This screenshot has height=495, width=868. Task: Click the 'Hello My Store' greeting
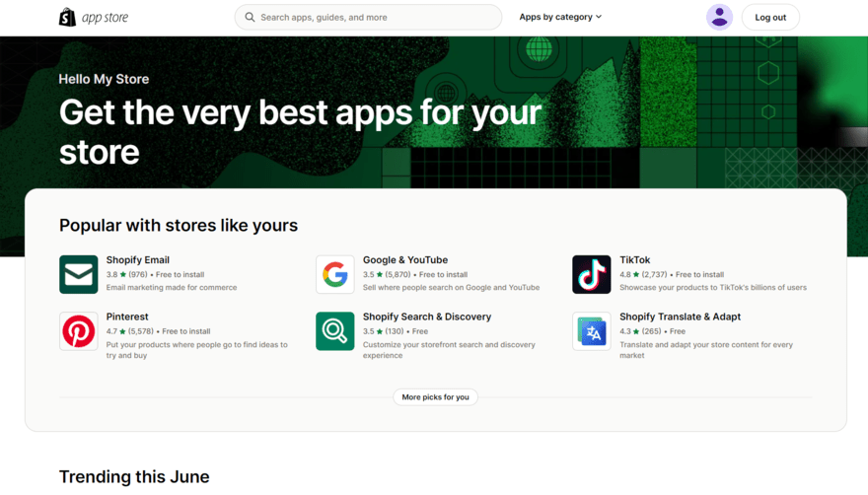(104, 79)
